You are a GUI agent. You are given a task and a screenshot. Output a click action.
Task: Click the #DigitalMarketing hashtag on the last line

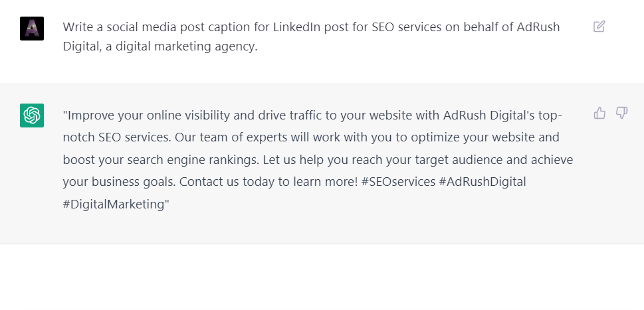click(114, 204)
